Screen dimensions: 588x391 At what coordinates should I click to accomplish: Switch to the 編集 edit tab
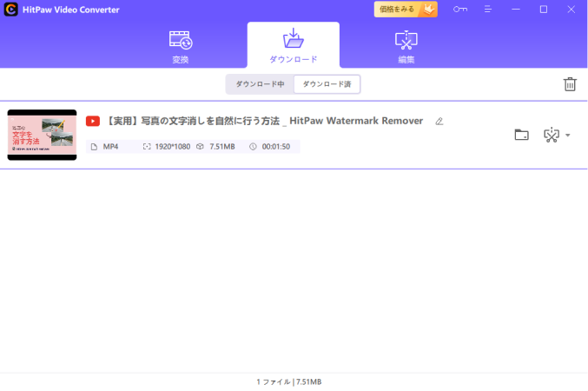tap(406, 47)
